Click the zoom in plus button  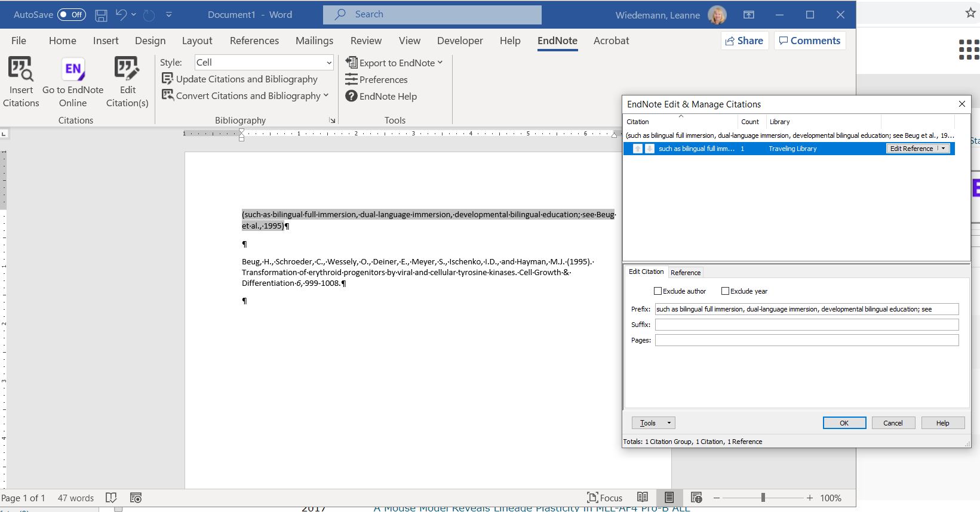click(810, 498)
